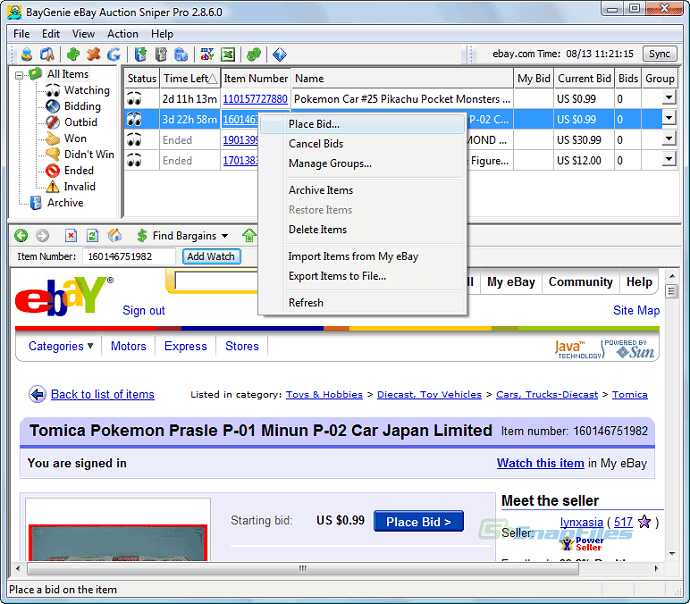Click the blue diamond help icon
Image resolution: width=690 pixels, height=604 pixels.
point(279,55)
